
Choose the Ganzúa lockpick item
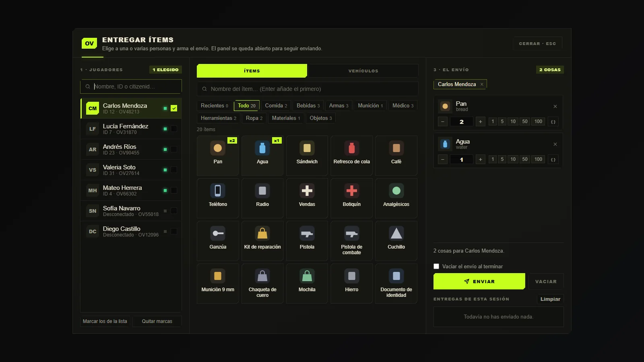pyautogui.click(x=218, y=241)
